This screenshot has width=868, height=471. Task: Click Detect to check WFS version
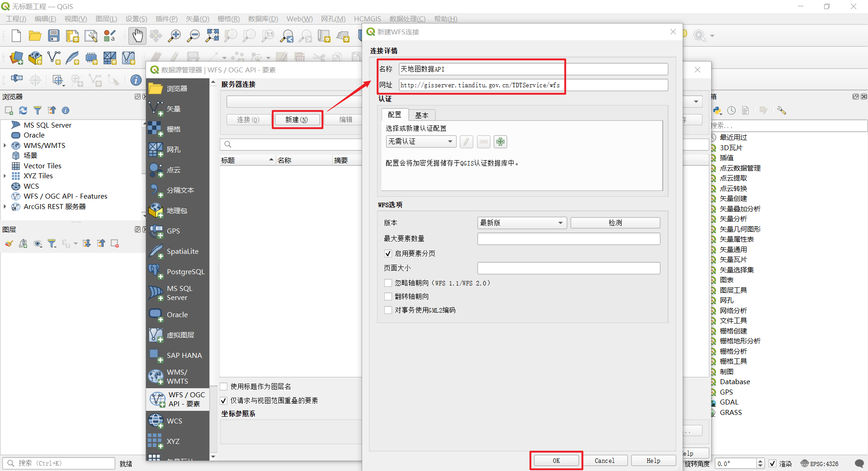615,223
